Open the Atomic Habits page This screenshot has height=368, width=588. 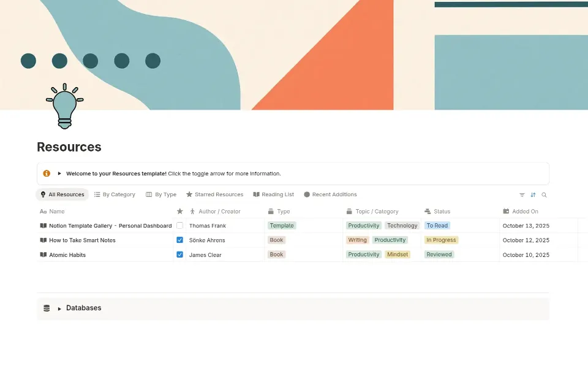(67, 255)
